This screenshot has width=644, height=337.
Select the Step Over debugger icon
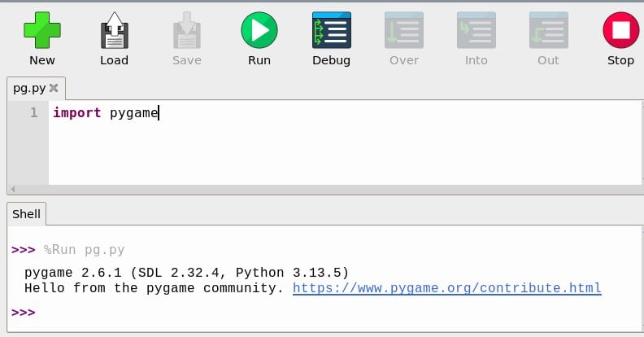tap(404, 30)
